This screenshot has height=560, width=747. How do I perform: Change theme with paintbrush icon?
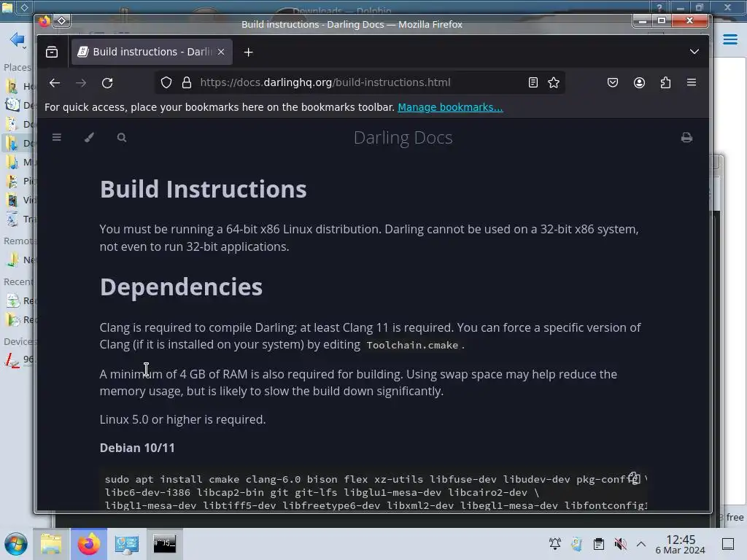[89, 138]
